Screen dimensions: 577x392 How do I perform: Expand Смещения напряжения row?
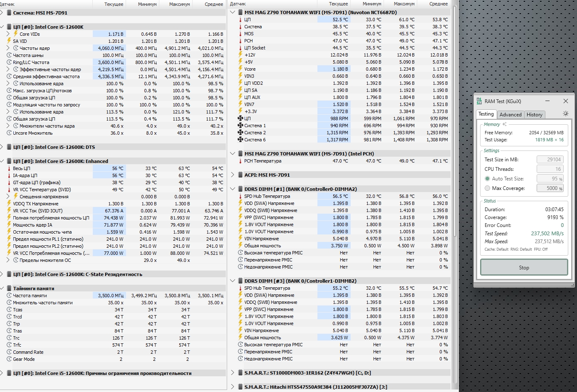coord(8,196)
